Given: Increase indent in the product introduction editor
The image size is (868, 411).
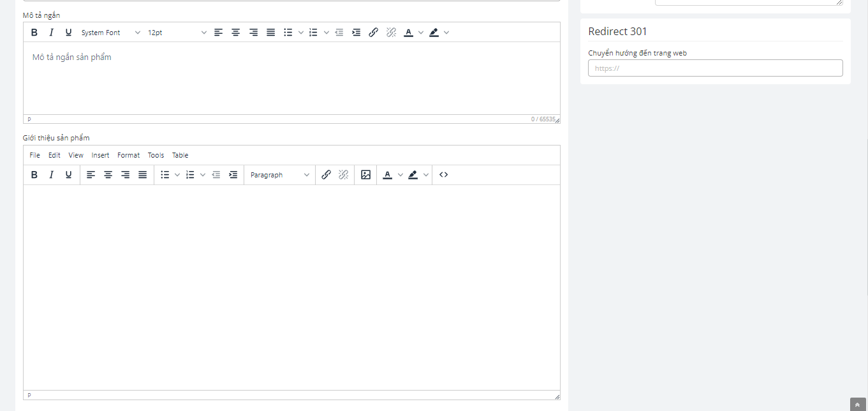Looking at the screenshot, I should click(233, 175).
